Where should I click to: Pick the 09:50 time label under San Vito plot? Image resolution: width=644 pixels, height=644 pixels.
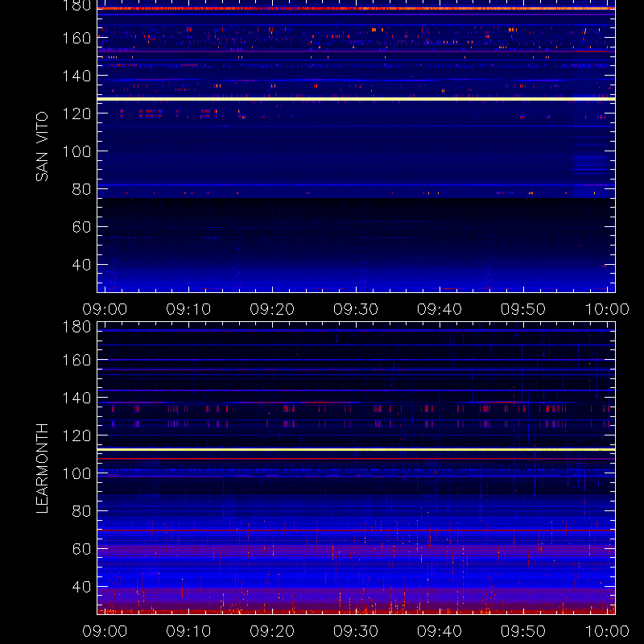[x=522, y=309]
